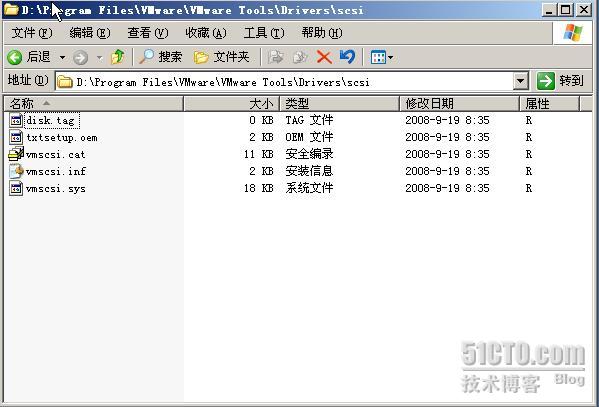Open the 收藏(A) menu

tap(206, 33)
